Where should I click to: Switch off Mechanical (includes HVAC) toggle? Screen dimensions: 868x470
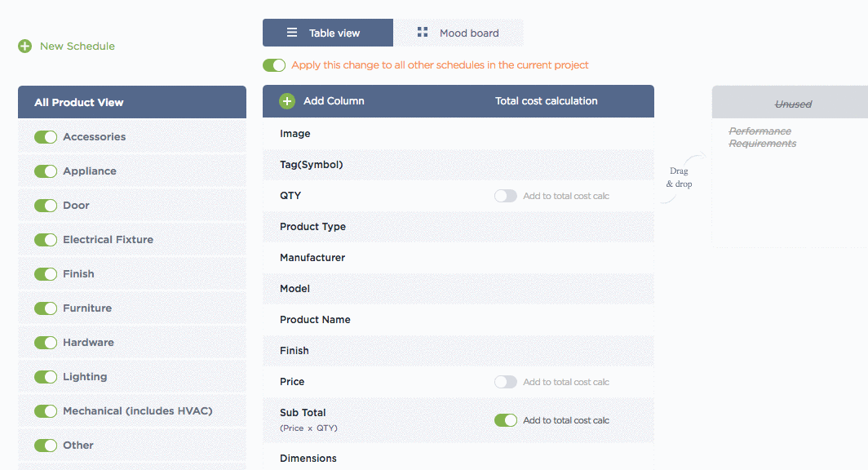[x=46, y=411]
